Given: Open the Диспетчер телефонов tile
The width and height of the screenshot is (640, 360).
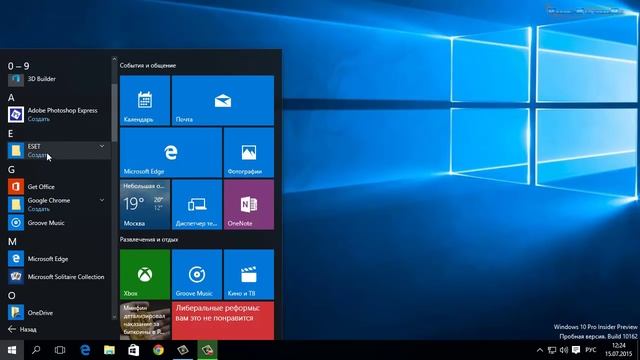Looking at the screenshot, I should (x=197, y=204).
